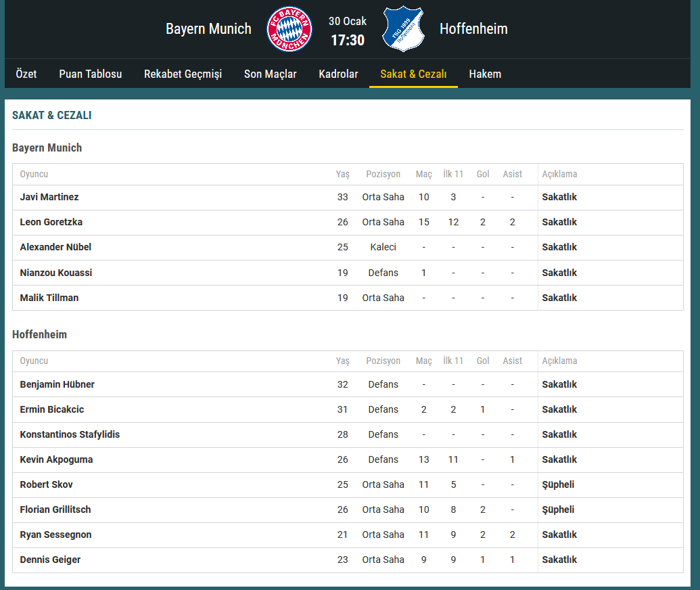The image size is (700, 590).
Task: Click the Hoffenheim team name in header
Action: pyautogui.click(x=473, y=28)
